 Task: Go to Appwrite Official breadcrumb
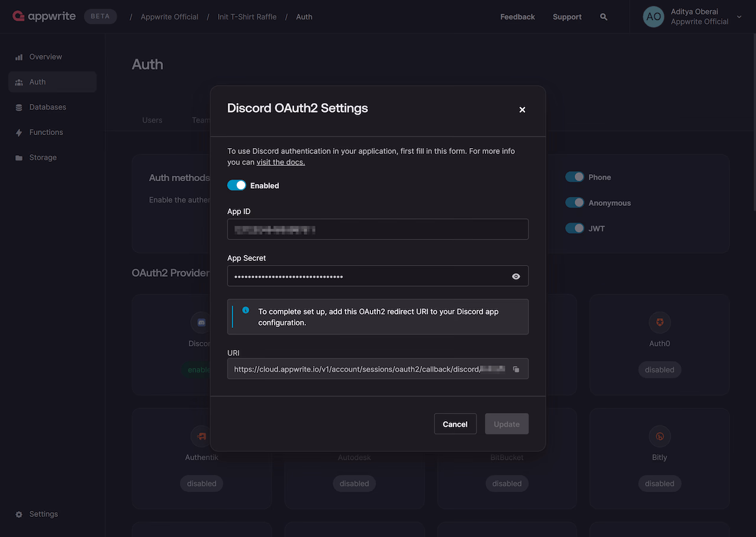click(170, 17)
